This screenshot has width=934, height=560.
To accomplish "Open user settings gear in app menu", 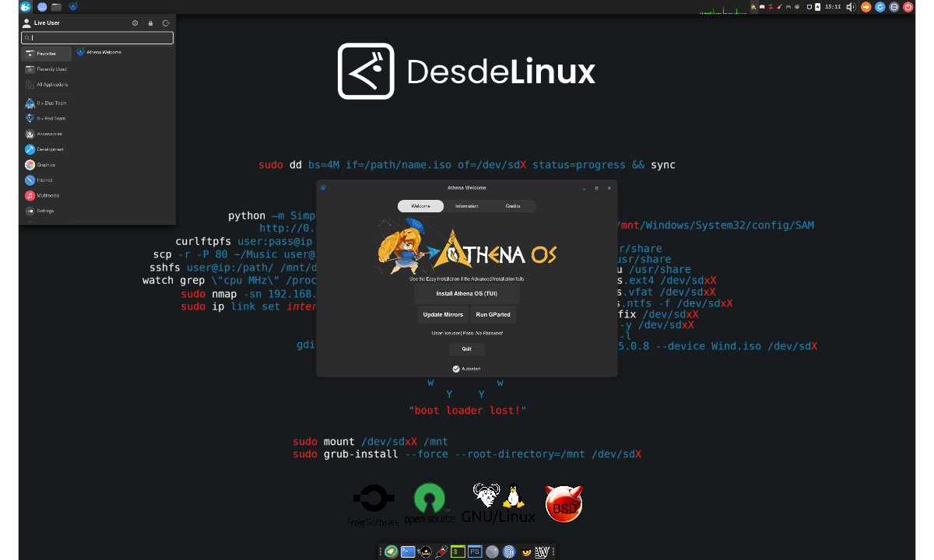I will click(135, 23).
